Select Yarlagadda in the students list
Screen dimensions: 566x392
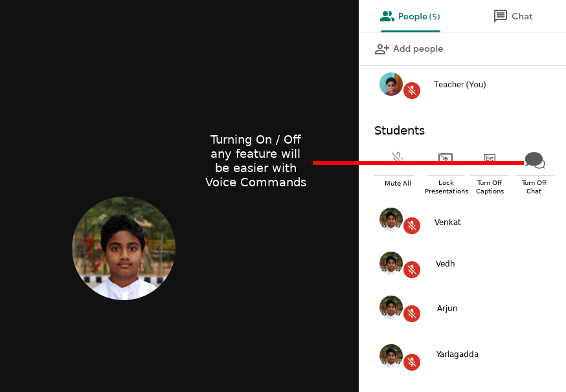point(457,354)
